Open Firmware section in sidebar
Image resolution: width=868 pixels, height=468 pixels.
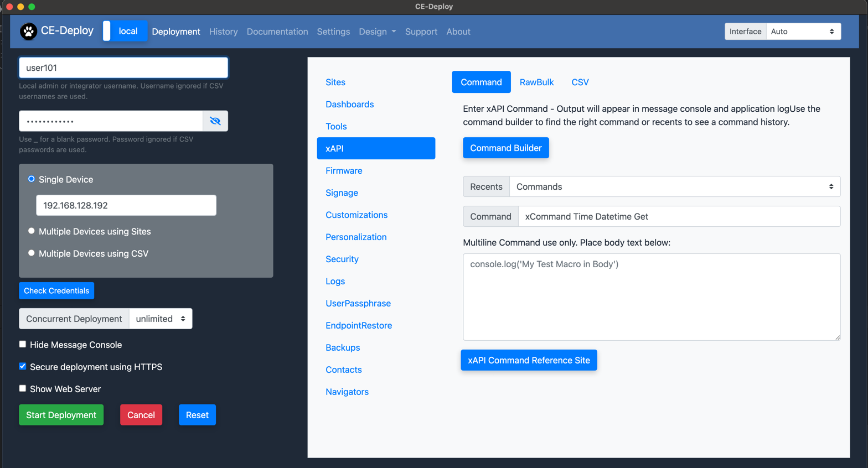click(x=344, y=170)
